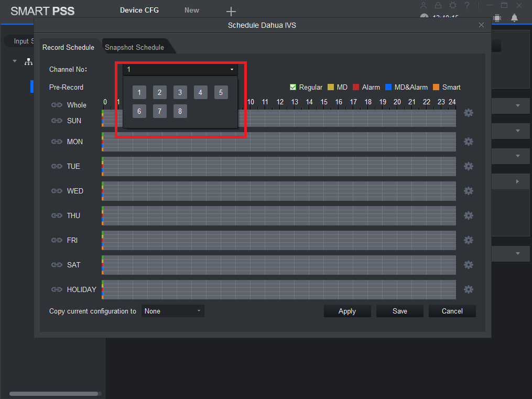
Task: Open the user account icon
Action: pos(424,5)
